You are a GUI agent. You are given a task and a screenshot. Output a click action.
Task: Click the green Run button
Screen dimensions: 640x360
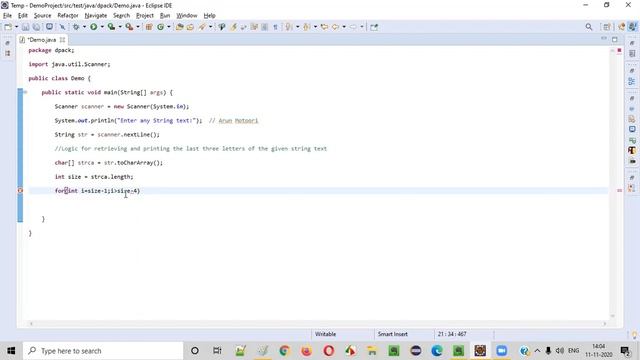93,27
